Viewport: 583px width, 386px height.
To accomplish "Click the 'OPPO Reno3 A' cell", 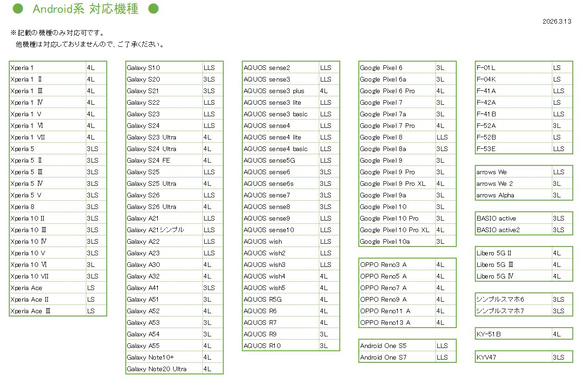I will point(397,265).
